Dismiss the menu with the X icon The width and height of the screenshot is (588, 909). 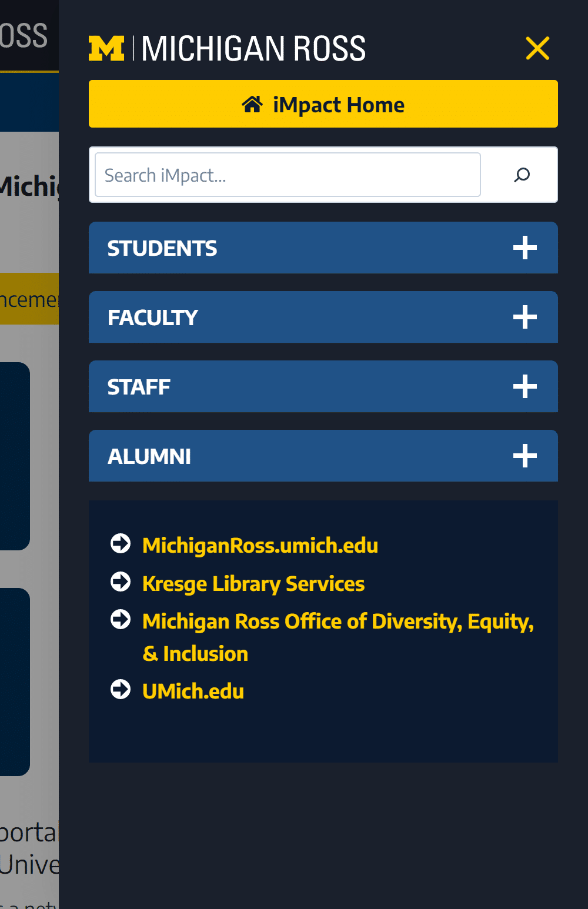click(x=537, y=49)
